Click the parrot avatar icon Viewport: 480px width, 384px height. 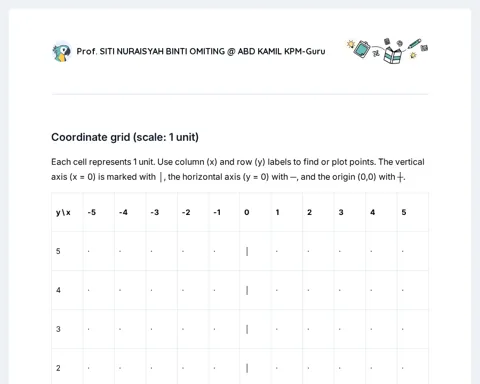[x=62, y=52]
